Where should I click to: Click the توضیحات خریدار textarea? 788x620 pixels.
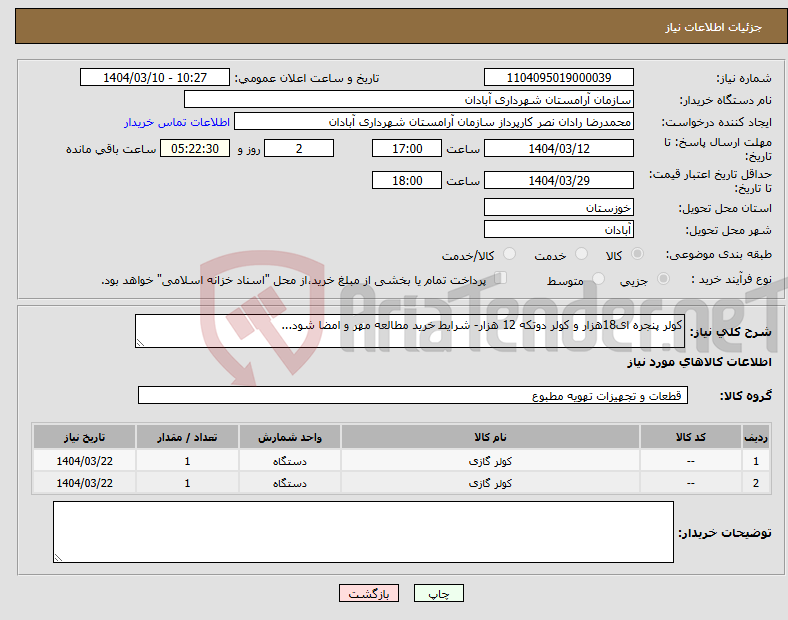pyautogui.click(x=363, y=532)
